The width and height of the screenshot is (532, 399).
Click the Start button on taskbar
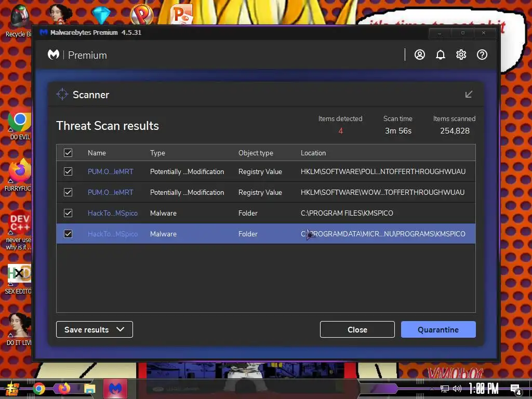point(11,389)
